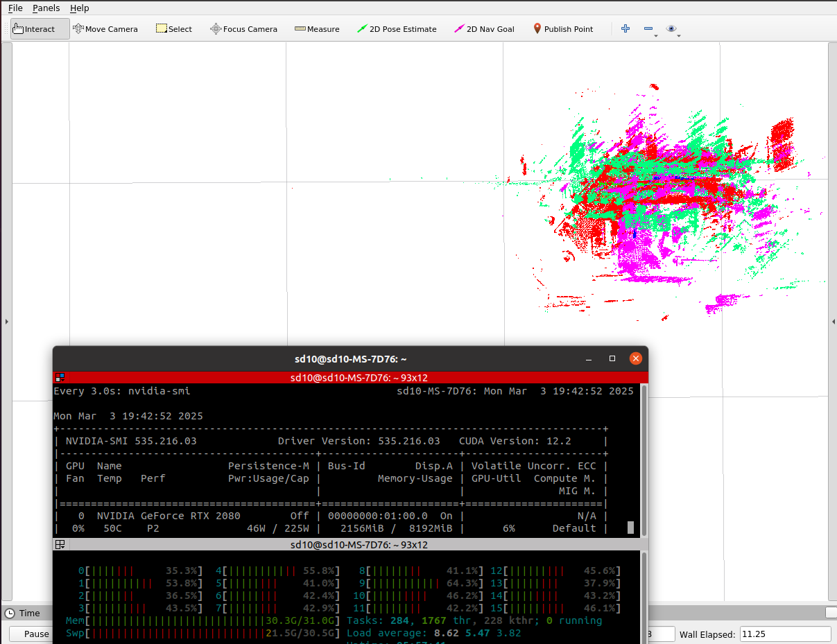Expand the collapsed right side panel
The image size is (837, 644).
click(833, 322)
